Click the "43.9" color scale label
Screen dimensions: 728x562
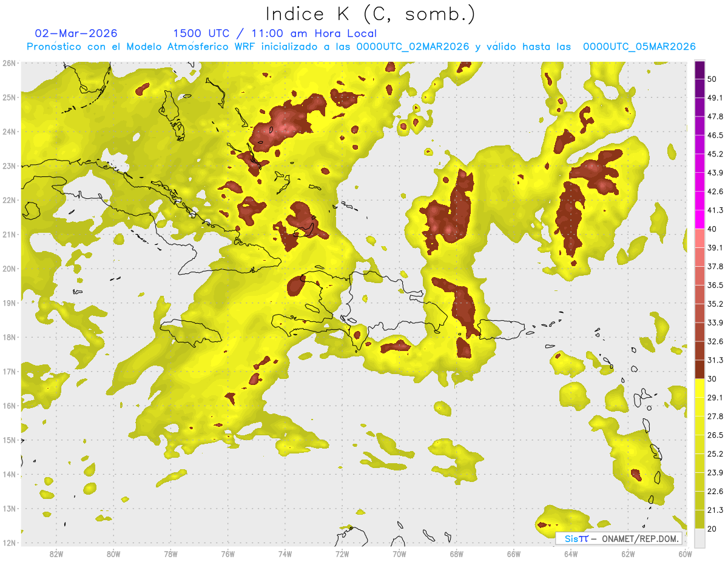[715, 173]
